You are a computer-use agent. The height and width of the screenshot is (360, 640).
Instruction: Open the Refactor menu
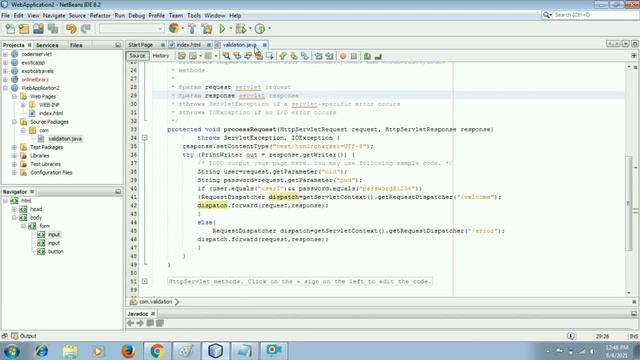100,16
